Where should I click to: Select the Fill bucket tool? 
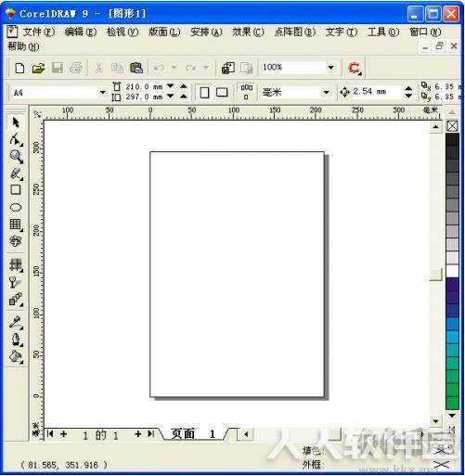(16, 356)
